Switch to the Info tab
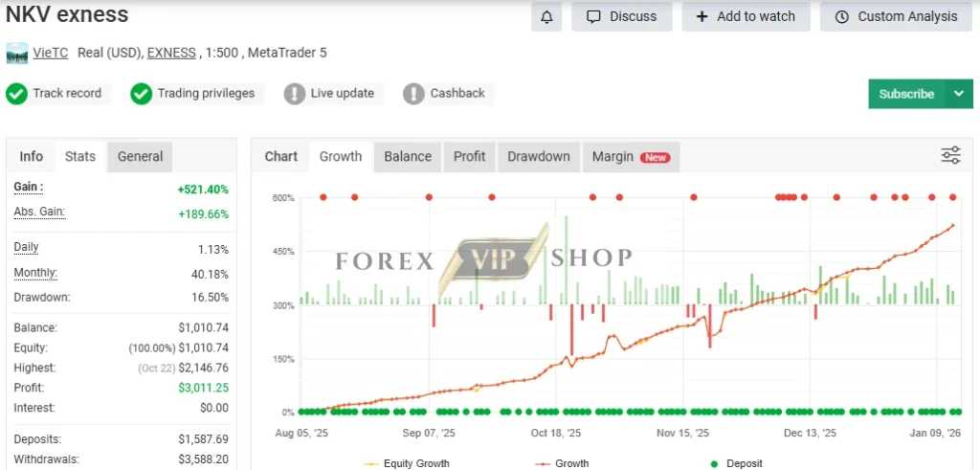Image resolution: width=980 pixels, height=470 pixels. pos(32,156)
